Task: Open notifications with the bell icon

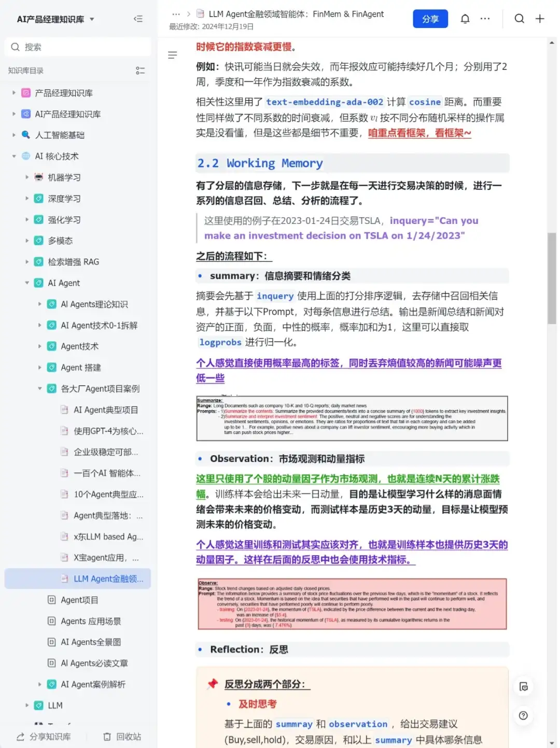Action: click(x=465, y=18)
